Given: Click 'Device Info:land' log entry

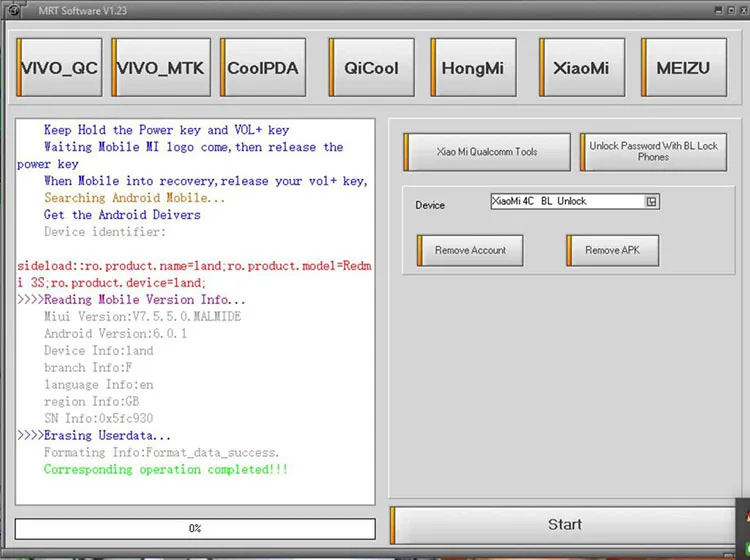Looking at the screenshot, I should (x=99, y=351).
